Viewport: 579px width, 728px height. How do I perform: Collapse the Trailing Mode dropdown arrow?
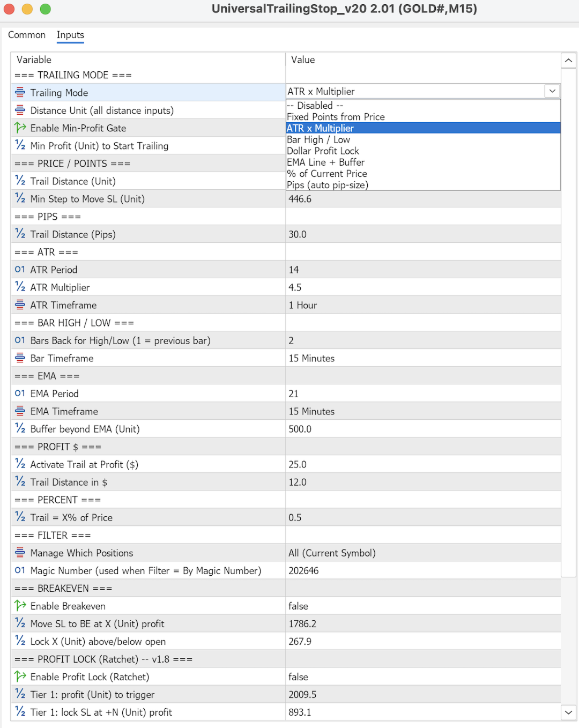tap(552, 91)
